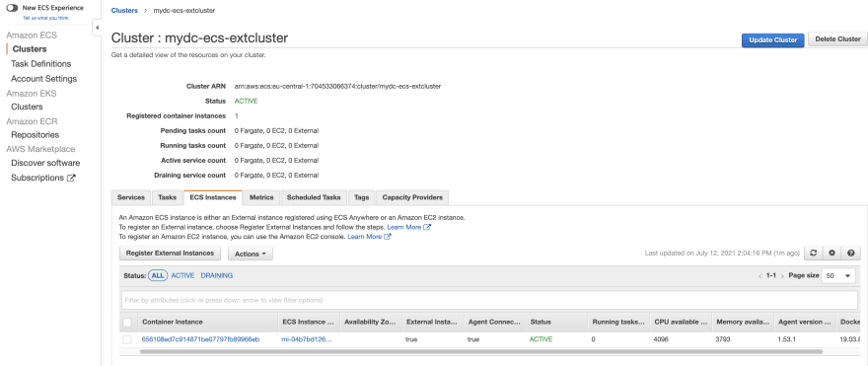Toggle the New ECS Experience switch

click(12, 8)
